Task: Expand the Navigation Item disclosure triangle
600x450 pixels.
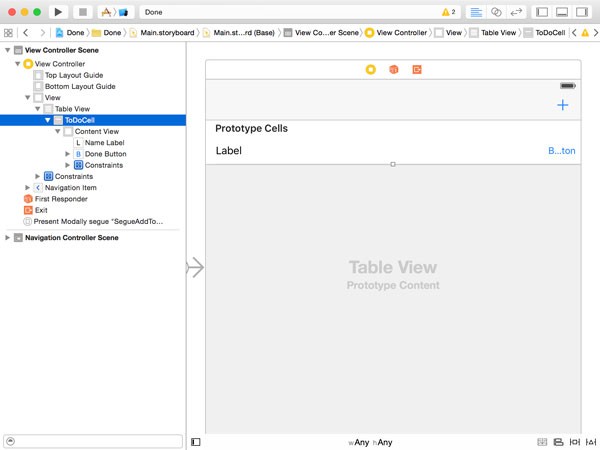Action: click(28, 188)
